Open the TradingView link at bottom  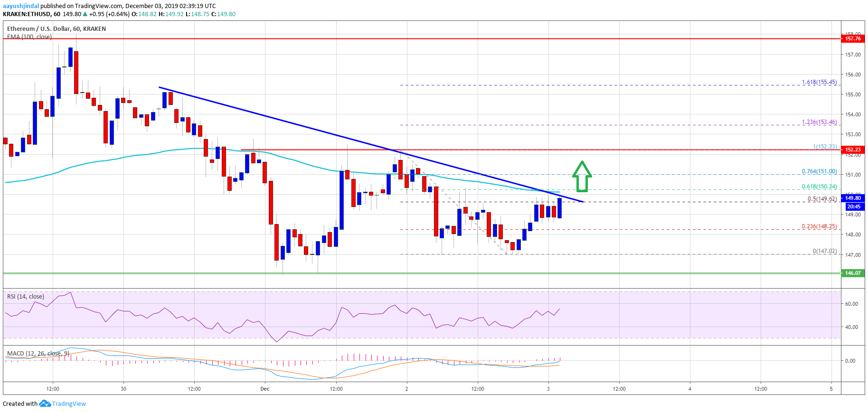point(69,404)
